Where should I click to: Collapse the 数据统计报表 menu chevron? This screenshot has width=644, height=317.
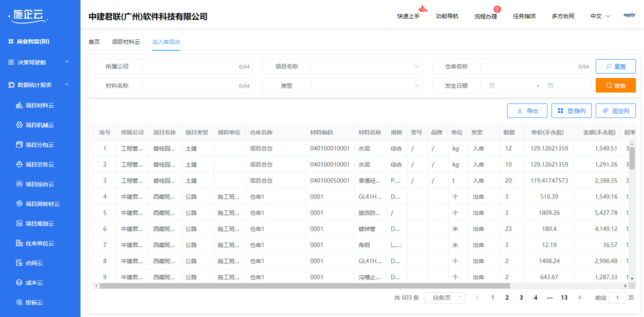[67, 85]
